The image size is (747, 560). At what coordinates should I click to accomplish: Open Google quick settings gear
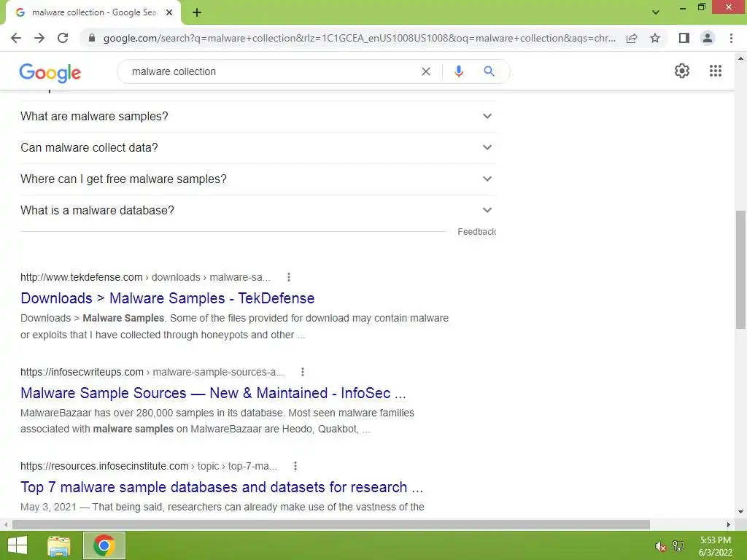pos(682,71)
